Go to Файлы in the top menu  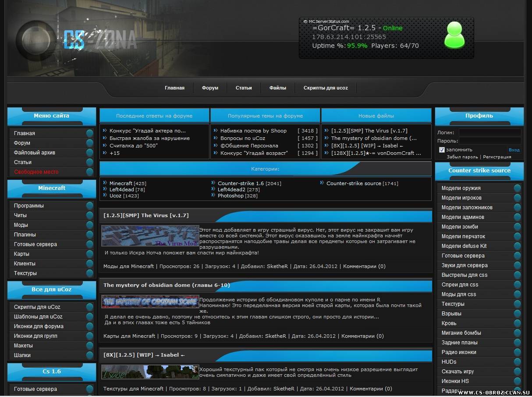(278, 88)
